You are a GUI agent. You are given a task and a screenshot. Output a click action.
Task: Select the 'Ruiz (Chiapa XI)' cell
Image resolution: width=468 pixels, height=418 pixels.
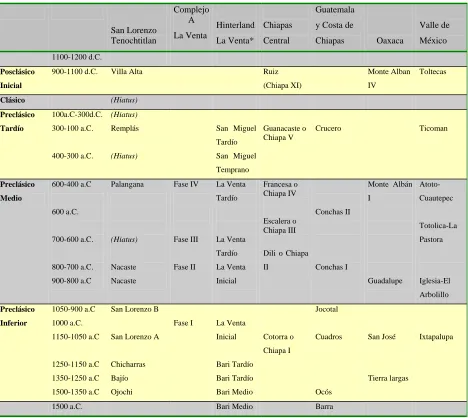[282, 78]
